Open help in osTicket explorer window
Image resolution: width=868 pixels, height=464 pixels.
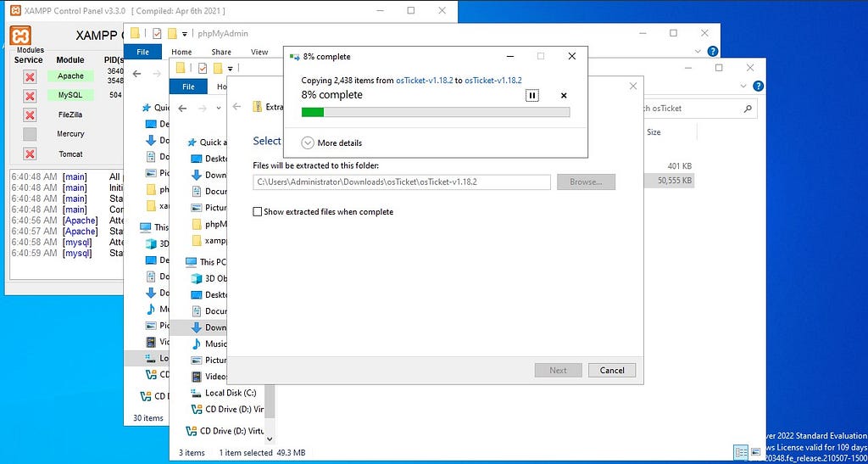759,86
